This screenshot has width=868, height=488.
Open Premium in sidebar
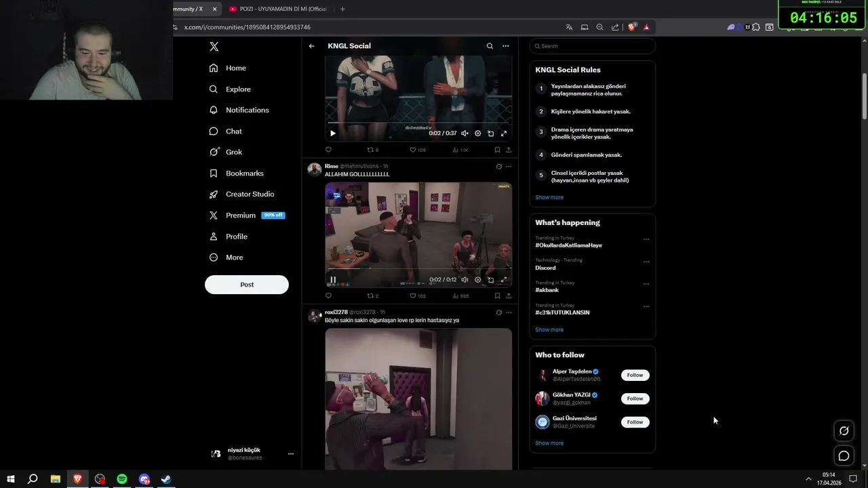pyautogui.click(x=247, y=215)
